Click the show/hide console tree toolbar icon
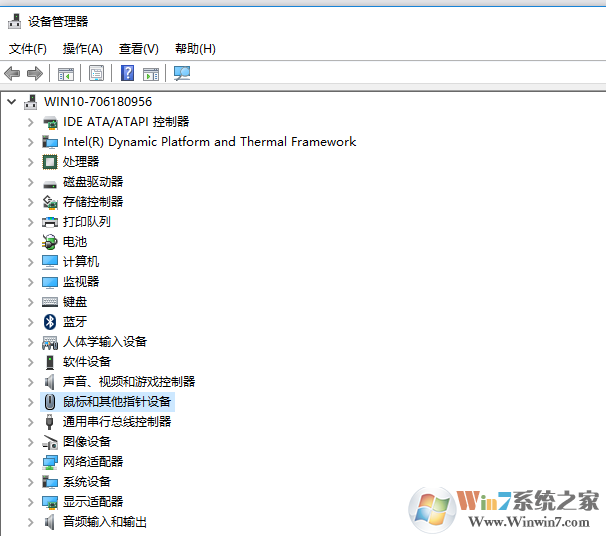 click(65, 73)
